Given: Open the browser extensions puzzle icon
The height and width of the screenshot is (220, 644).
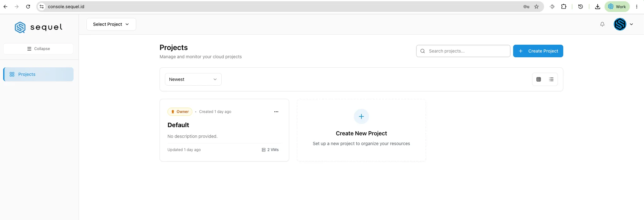Looking at the screenshot, I should (564, 7).
